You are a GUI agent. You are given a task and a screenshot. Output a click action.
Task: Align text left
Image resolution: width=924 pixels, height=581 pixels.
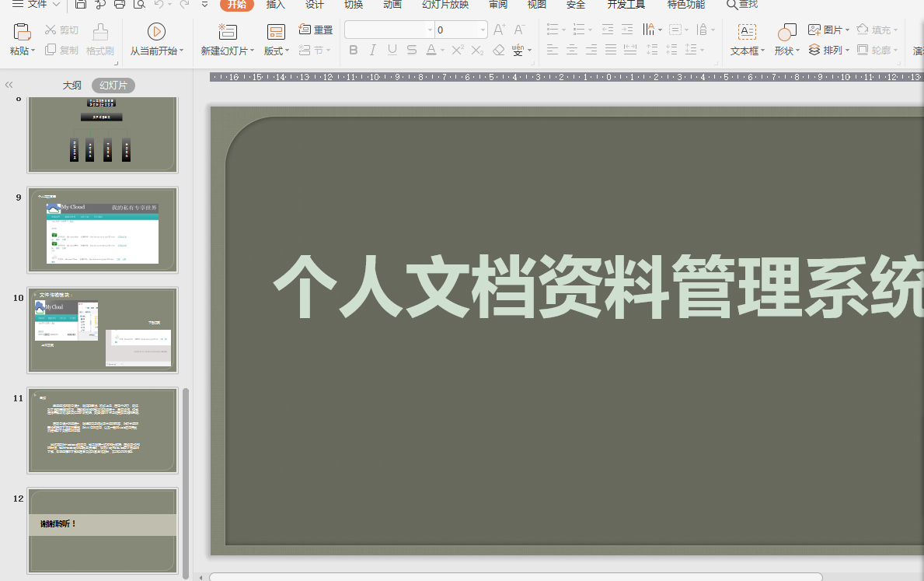(553, 50)
